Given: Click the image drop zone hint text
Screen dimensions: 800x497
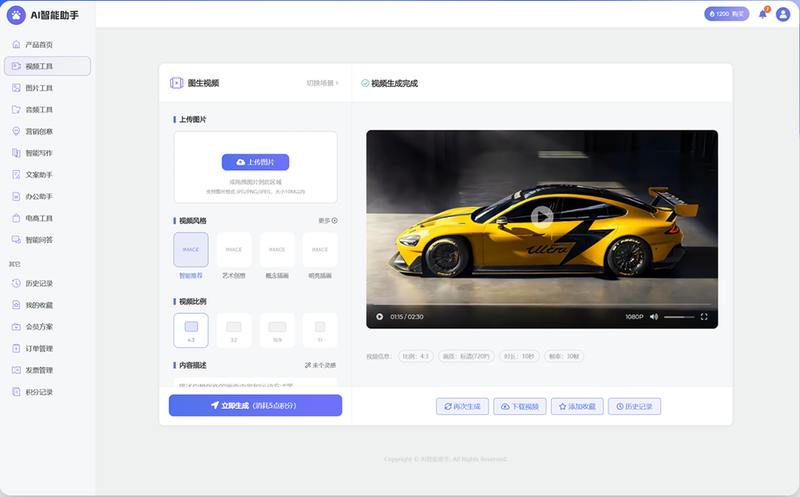Looking at the screenshot, I should [256, 182].
